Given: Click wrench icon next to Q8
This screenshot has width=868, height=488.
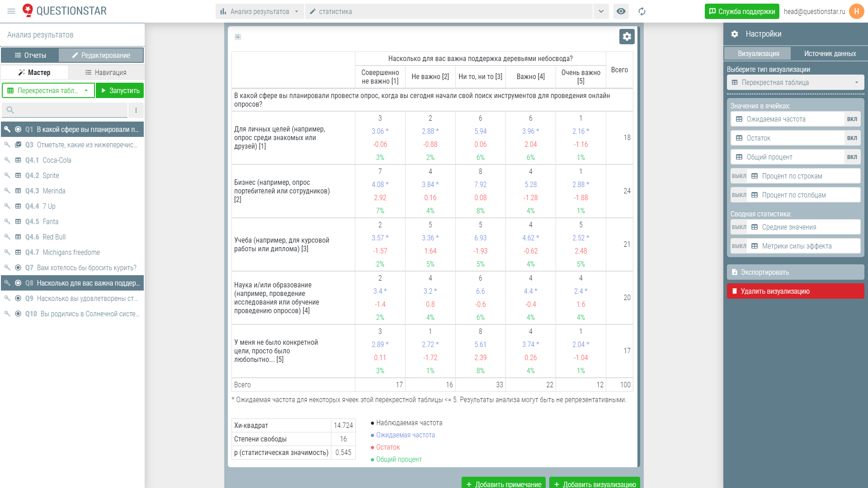Looking at the screenshot, I should pyautogui.click(x=7, y=283).
